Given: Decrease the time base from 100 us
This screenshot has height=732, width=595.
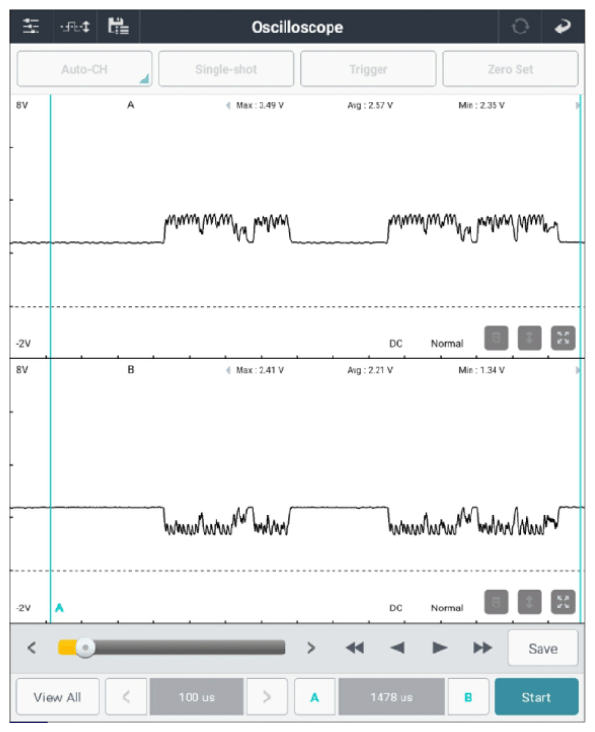Looking at the screenshot, I should point(126,697).
